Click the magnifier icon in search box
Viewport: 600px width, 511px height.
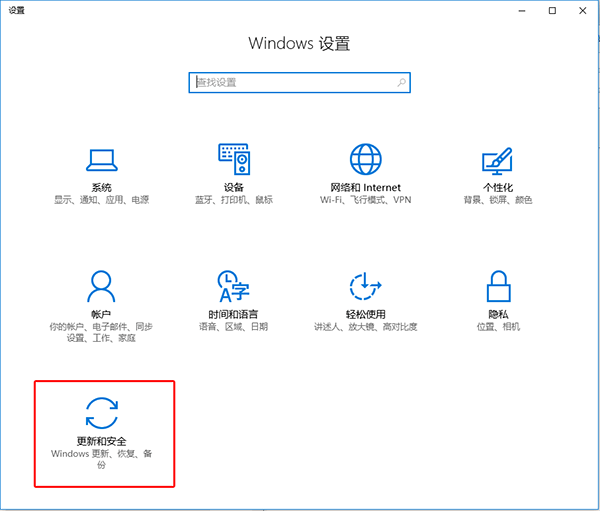click(x=401, y=82)
